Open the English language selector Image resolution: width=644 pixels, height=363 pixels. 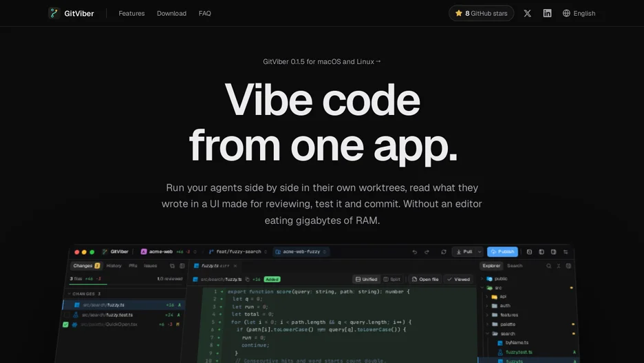click(x=579, y=13)
